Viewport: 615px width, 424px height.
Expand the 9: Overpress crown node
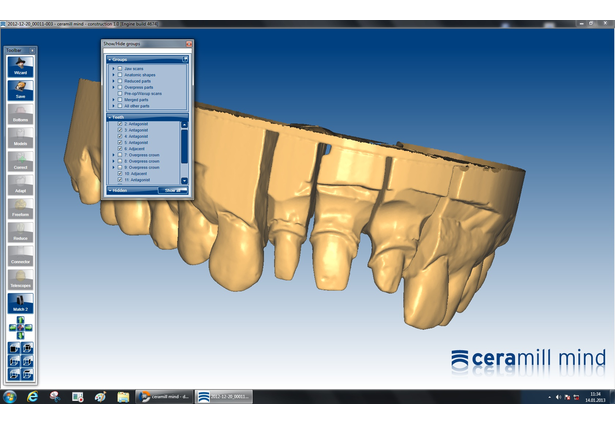[x=113, y=167]
